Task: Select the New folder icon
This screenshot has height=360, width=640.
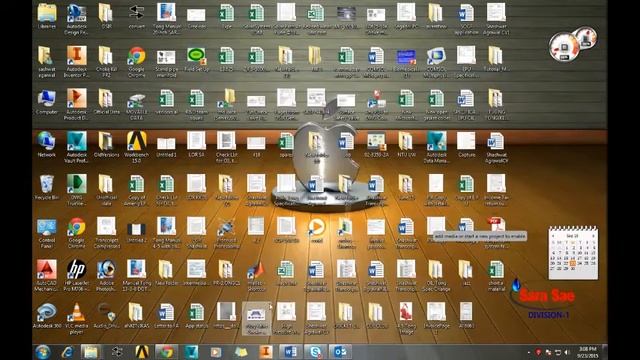Action: tap(166, 273)
